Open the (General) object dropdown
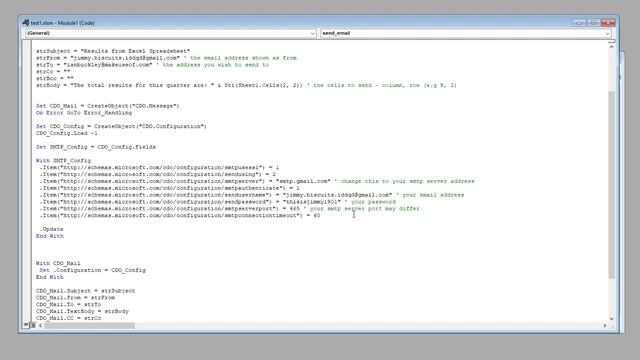This screenshot has width=640, height=360. tap(171, 33)
